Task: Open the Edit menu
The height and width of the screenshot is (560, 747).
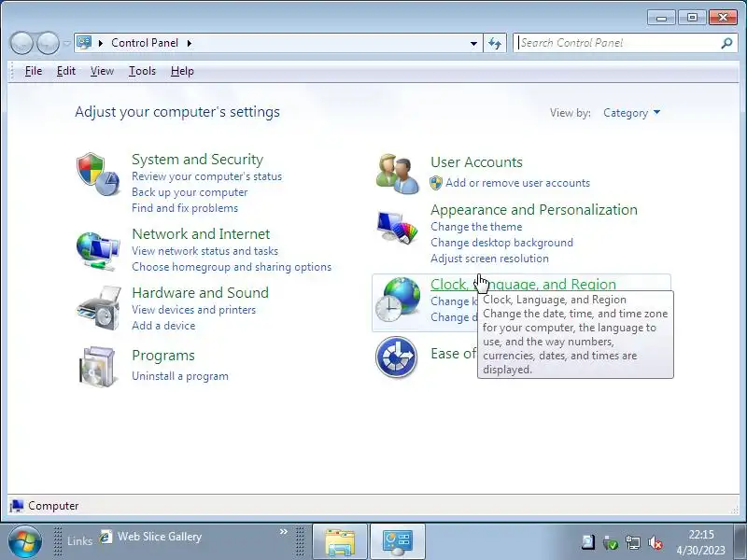Action: coord(65,71)
